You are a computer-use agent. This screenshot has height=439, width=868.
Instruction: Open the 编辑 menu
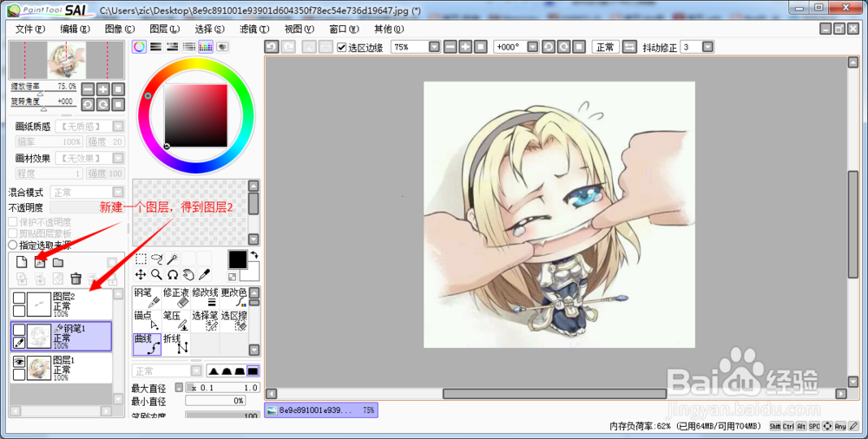pyautogui.click(x=75, y=29)
